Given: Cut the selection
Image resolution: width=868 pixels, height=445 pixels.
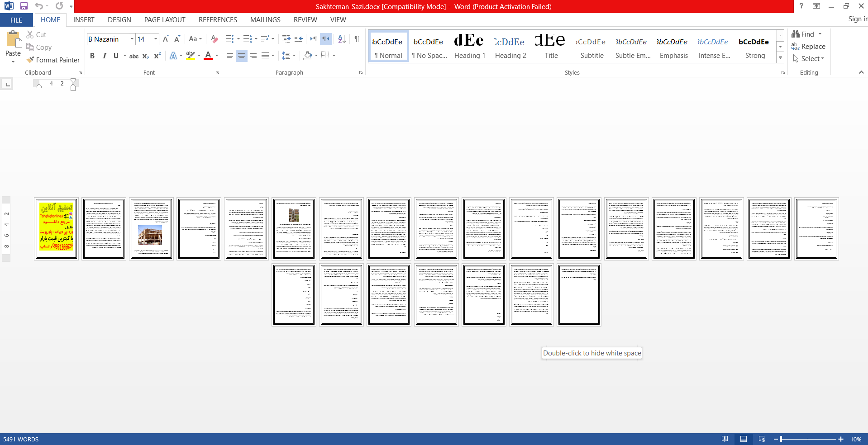Looking at the screenshot, I should (x=36, y=34).
